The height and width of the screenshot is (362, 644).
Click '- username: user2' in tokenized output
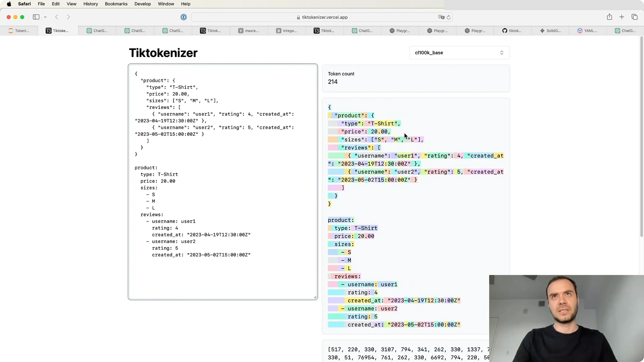click(369, 309)
